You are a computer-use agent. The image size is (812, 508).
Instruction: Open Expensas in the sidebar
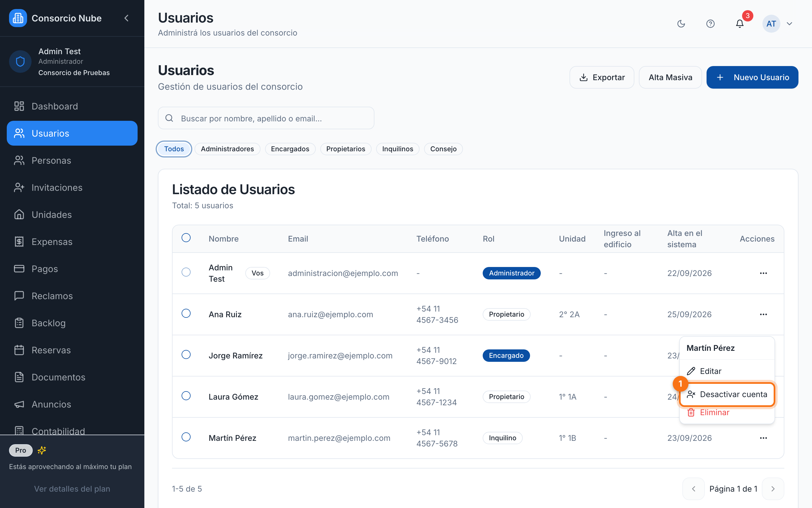pos(72,242)
